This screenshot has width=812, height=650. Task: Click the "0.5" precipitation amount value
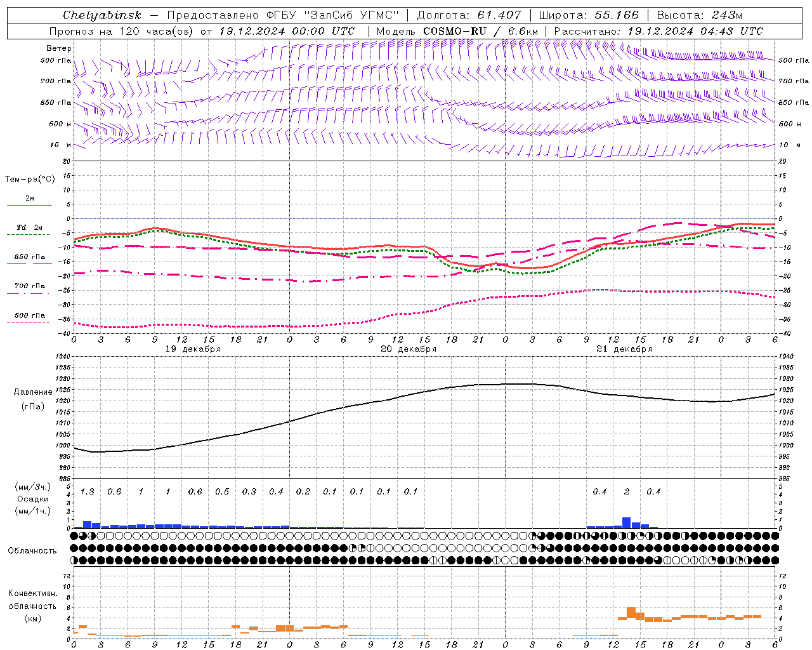click(x=222, y=491)
